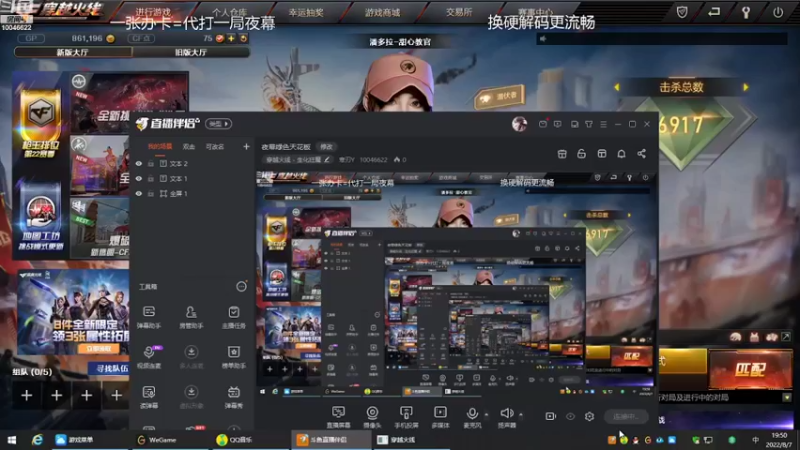Screen dimensions: 800x450
Task: Open the 个人仓库 game tab
Action: [x=230, y=12]
